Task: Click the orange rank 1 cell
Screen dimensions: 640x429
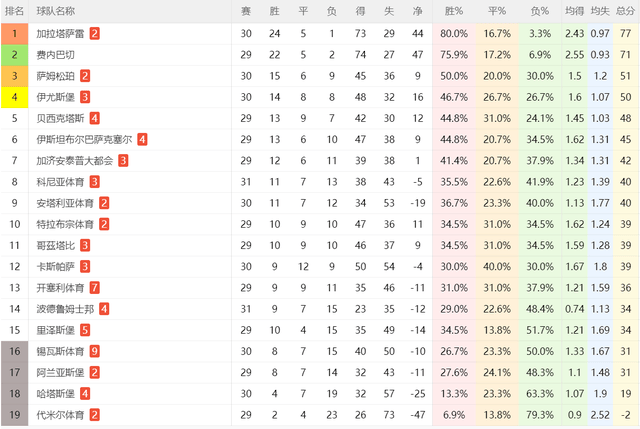Action: (15, 33)
